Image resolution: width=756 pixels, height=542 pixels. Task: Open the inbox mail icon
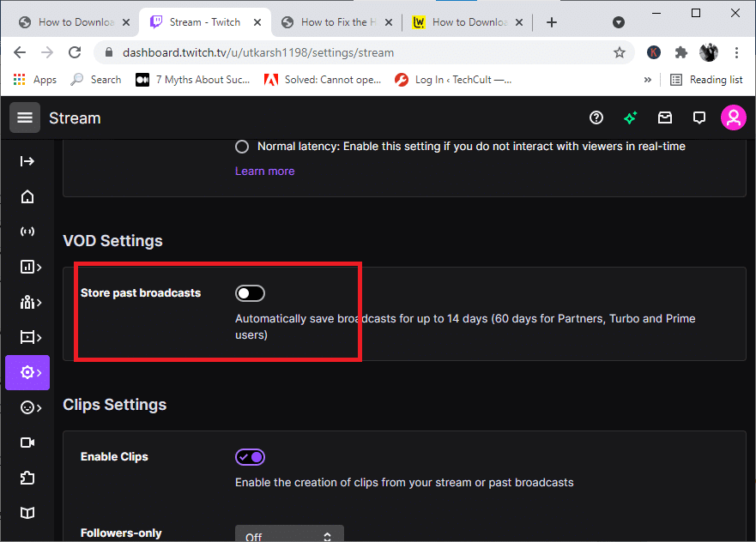665,117
